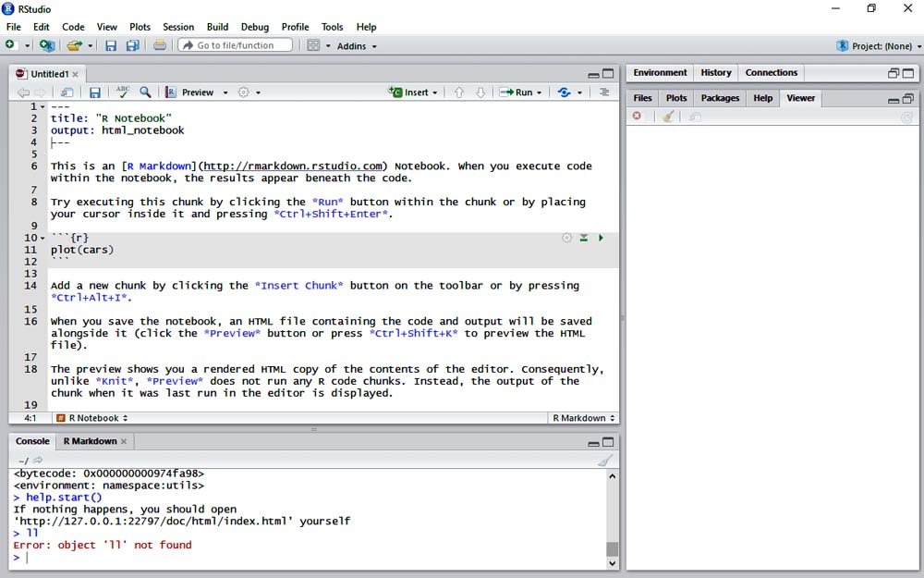
Task: Go to previous chunk up arrow
Action: (x=459, y=92)
